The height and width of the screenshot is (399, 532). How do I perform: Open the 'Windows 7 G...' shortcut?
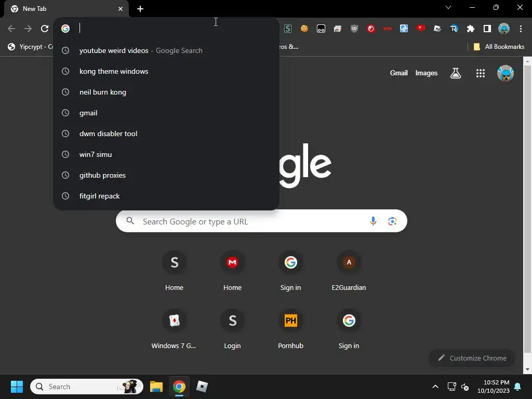coord(175,329)
